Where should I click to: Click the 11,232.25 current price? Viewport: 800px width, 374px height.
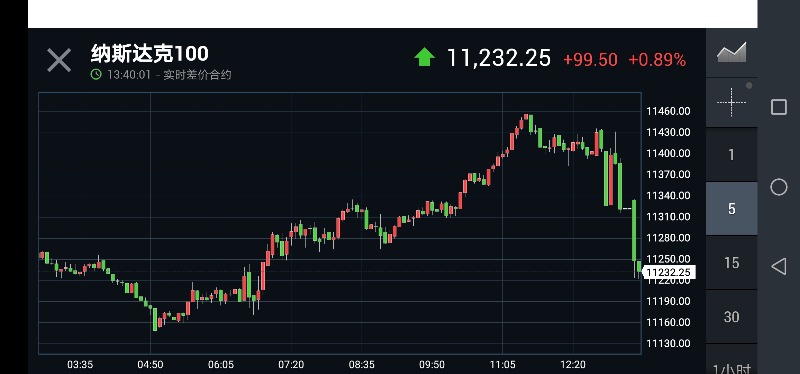[498, 58]
